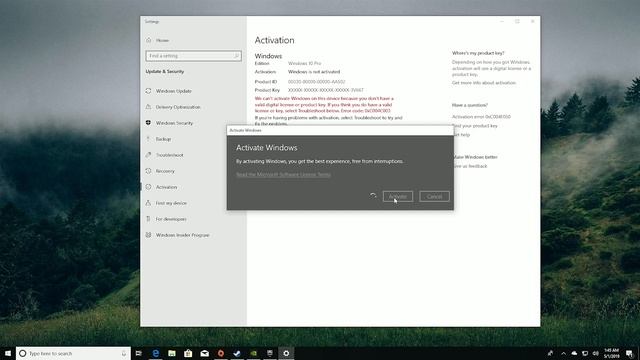640x360 pixels.
Task: Click the OneDrive cloud tray icon
Action: (x=574, y=353)
